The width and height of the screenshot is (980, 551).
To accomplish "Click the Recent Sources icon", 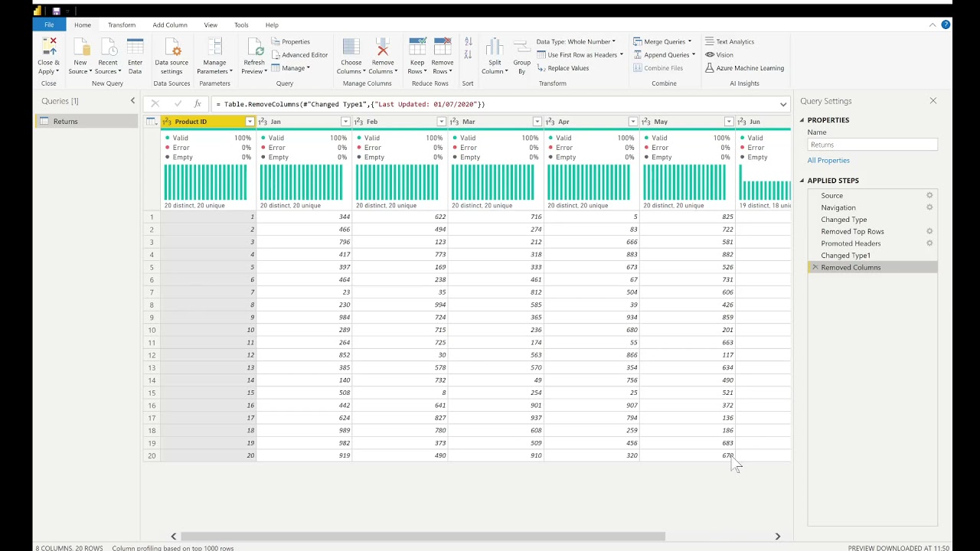I will (108, 47).
